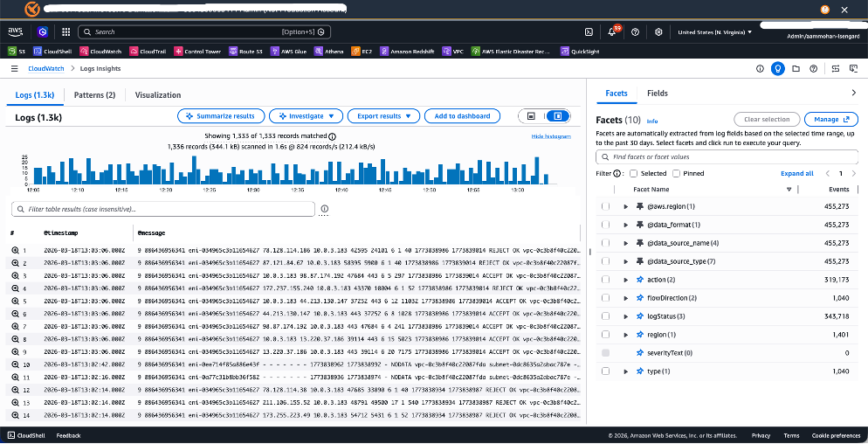Viewport: 868px width, 444px height.
Task: Open the Investigate dropdown
Action: (306, 116)
